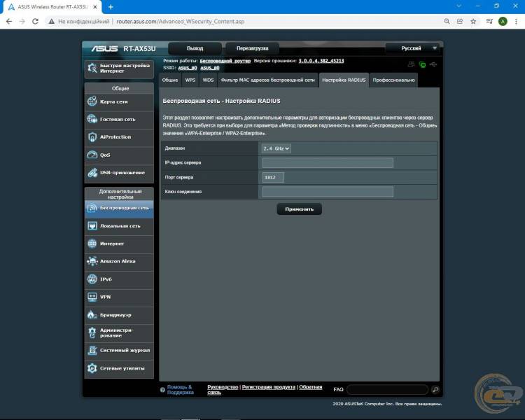Click the green network status icon
The image size is (525, 420).
tap(423, 64)
